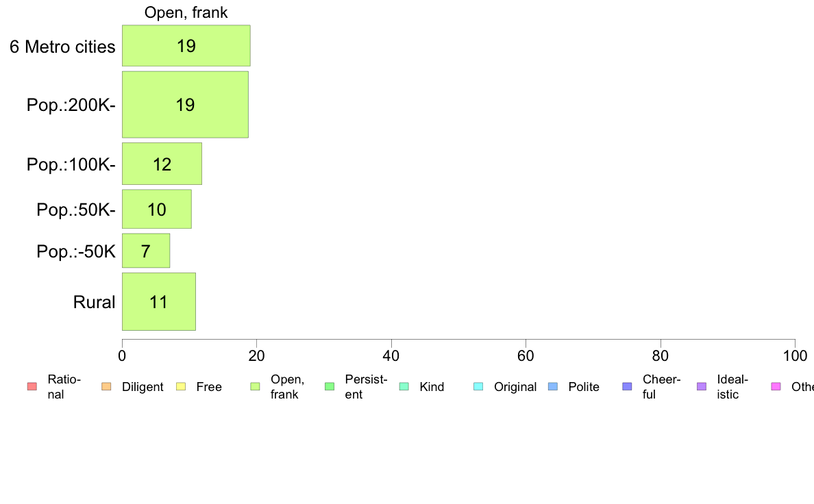Select the Diligent orange legend swatch
The height and width of the screenshot is (504, 814).
(x=106, y=387)
